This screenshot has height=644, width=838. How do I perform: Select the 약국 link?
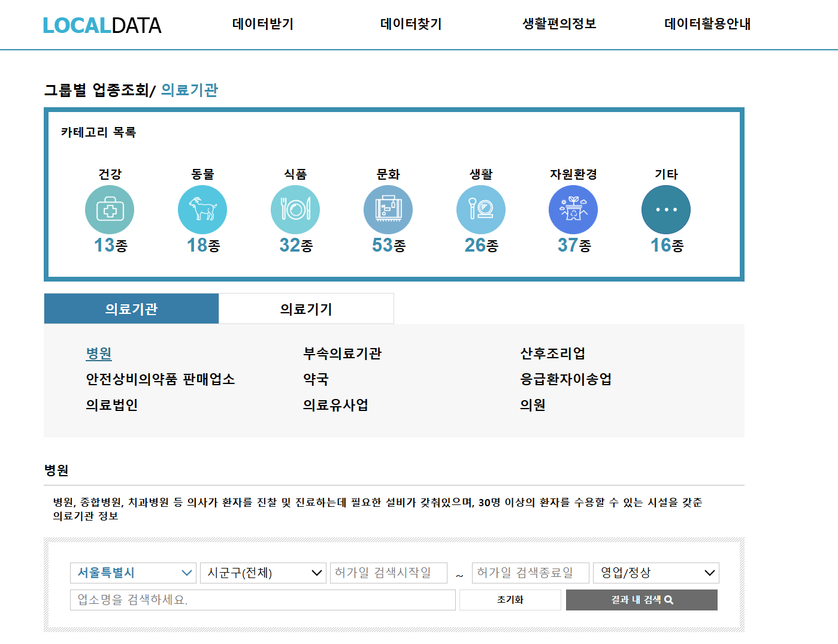[316, 379]
